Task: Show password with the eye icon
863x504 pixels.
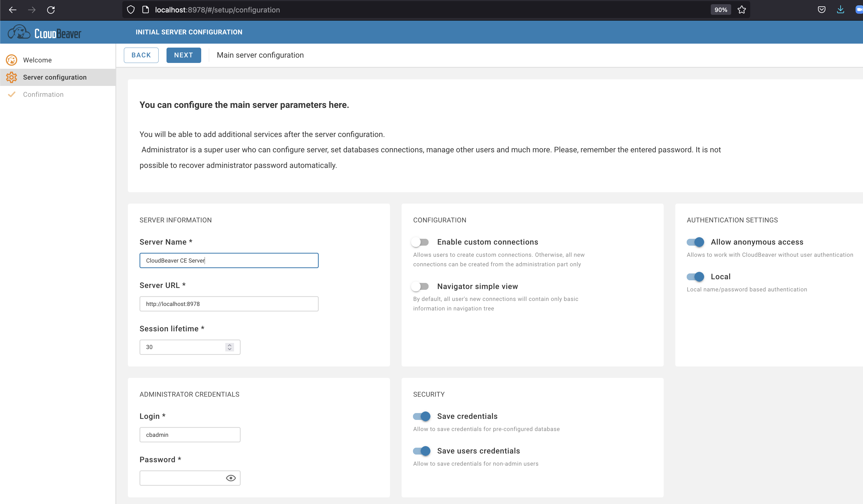Action: click(x=231, y=478)
